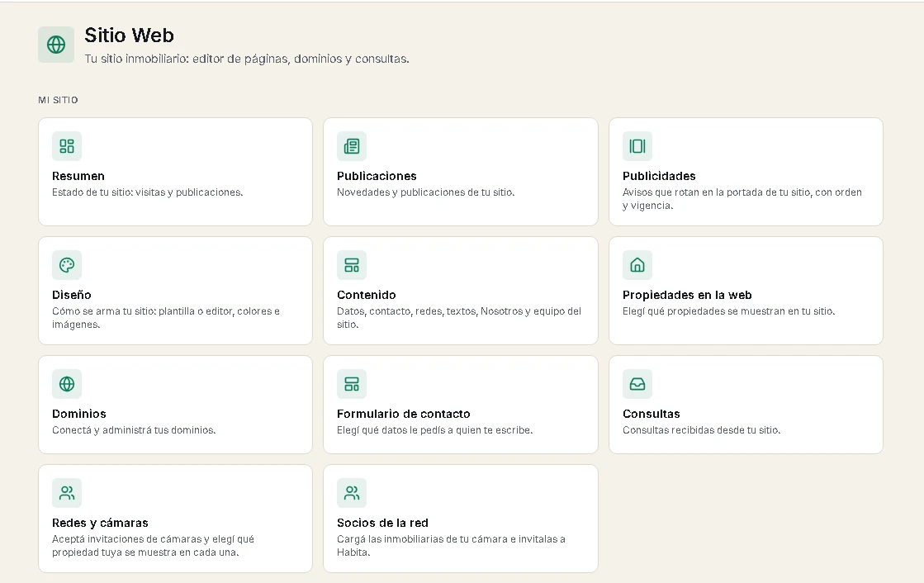This screenshot has height=583, width=924.
Task: Click 'Novedades y publicaciones de tu sitio.' text
Action: pyautogui.click(x=425, y=192)
